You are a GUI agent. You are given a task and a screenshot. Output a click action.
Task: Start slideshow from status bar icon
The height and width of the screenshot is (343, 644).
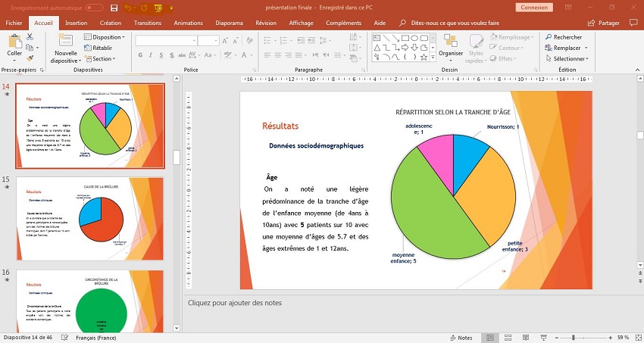coord(544,338)
